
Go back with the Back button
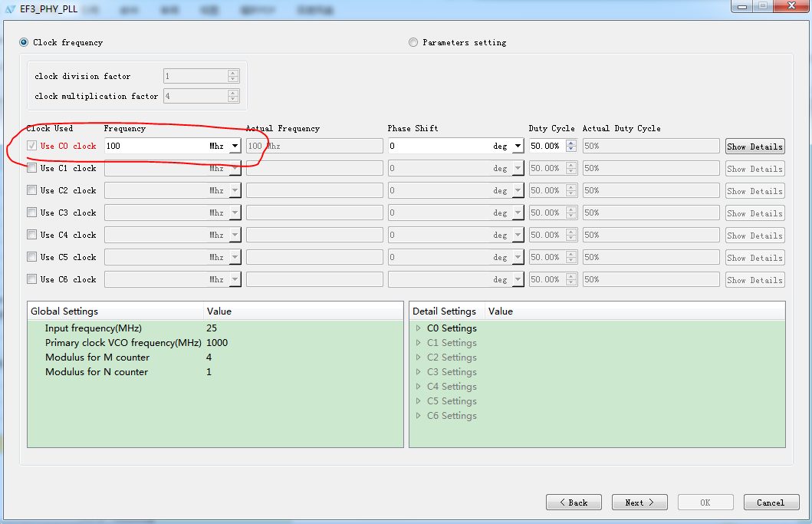(573, 503)
